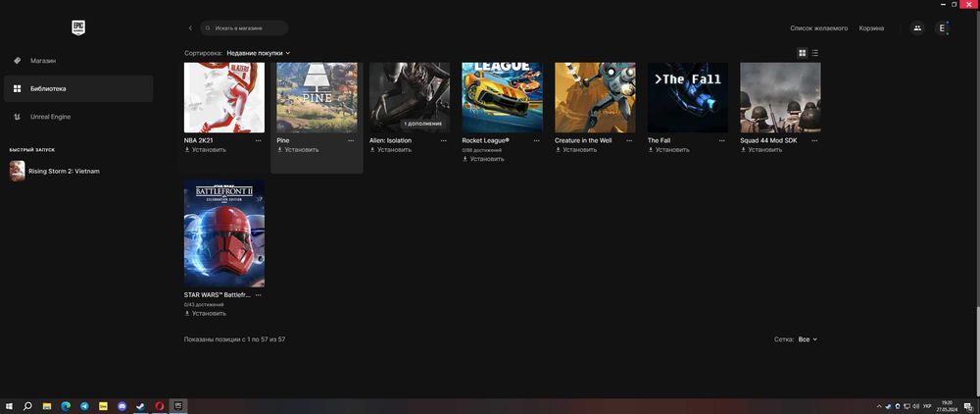The image size is (980, 414).
Task: Open more options for Creature in the Well
Action: point(629,140)
